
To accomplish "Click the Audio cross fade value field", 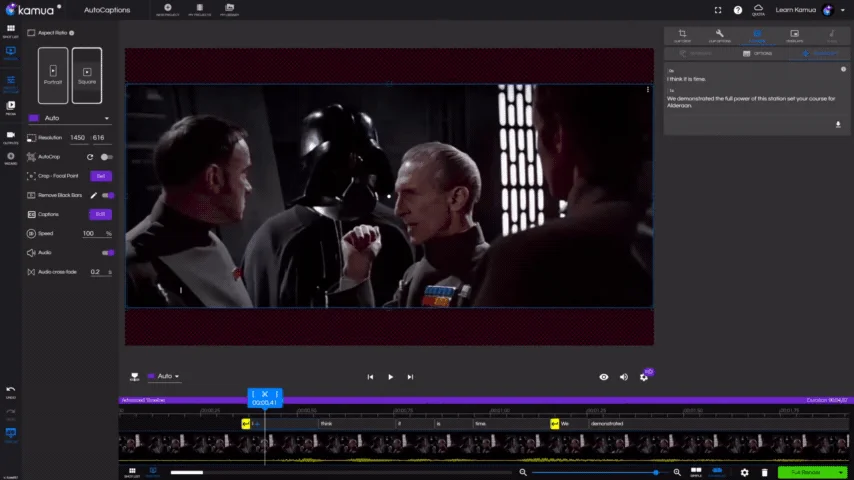I will (x=100, y=272).
